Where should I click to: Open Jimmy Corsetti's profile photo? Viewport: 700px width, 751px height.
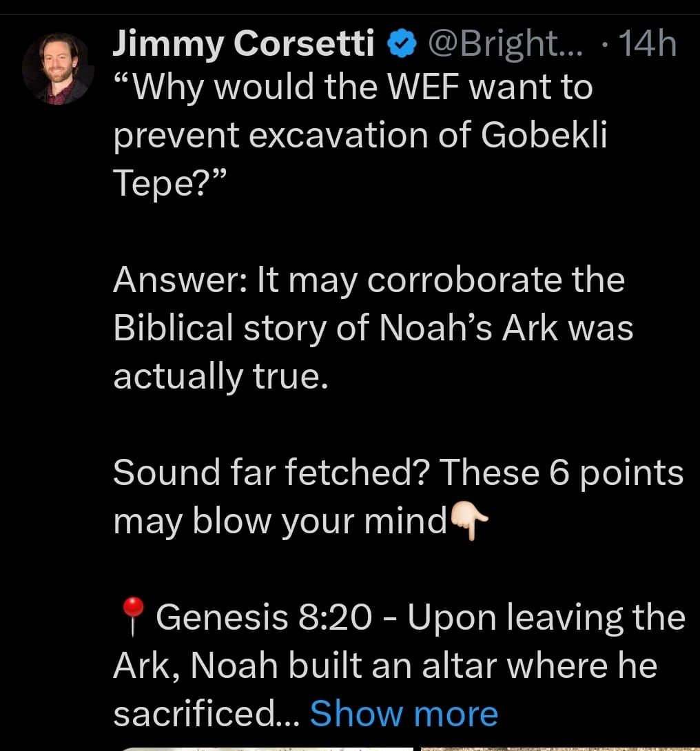click(x=58, y=69)
